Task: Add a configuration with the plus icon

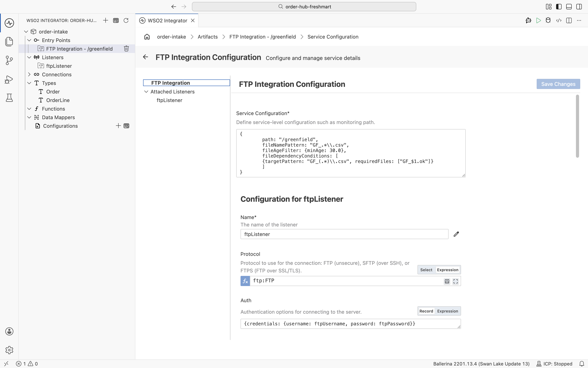Action: click(118, 126)
